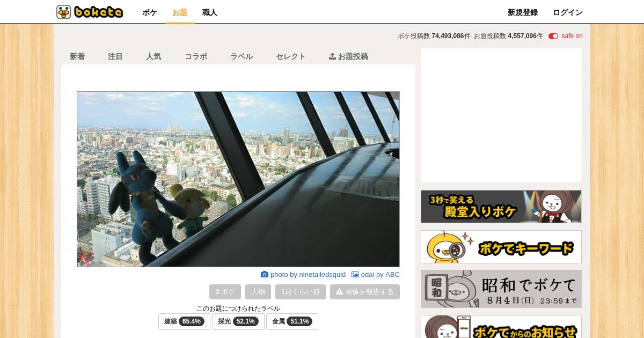Switch to the ラベル tab

point(241,56)
